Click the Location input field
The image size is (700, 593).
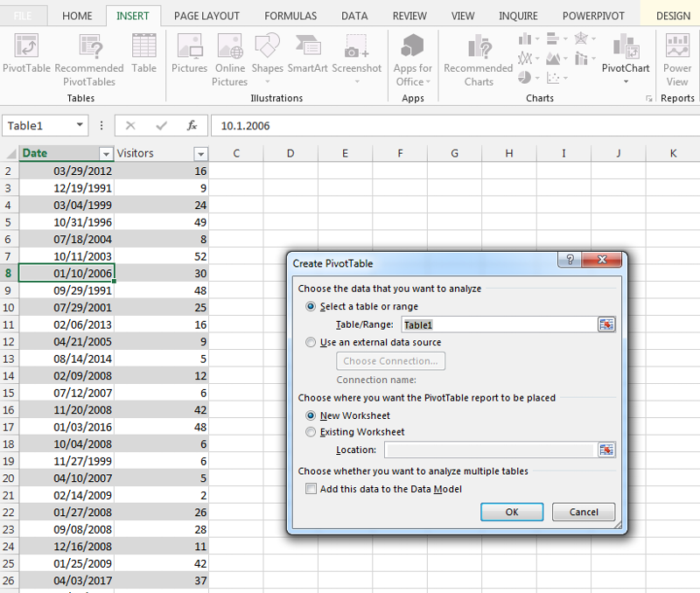(x=490, y=450)
